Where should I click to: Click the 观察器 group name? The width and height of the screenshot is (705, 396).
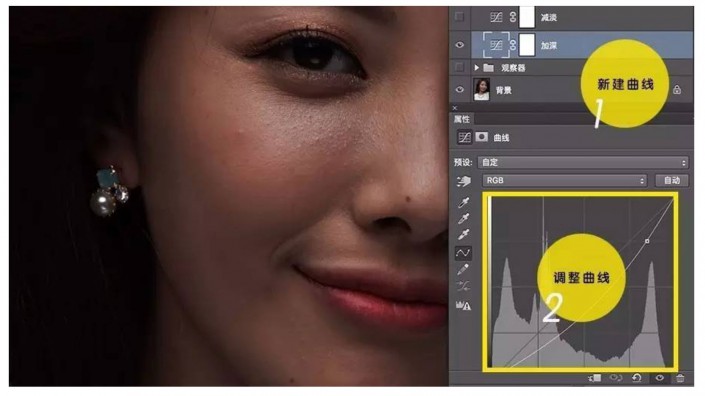click(x=513, y=68)
